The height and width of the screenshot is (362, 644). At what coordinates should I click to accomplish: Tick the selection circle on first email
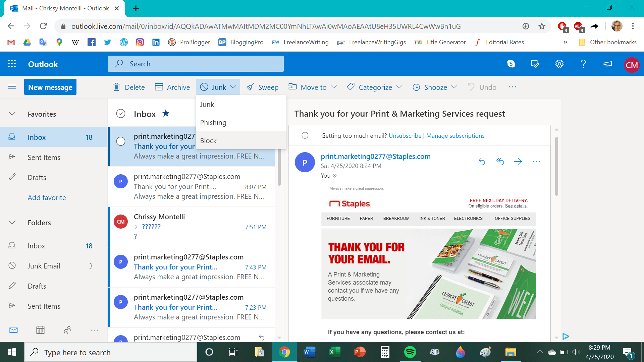click(121, 141)
